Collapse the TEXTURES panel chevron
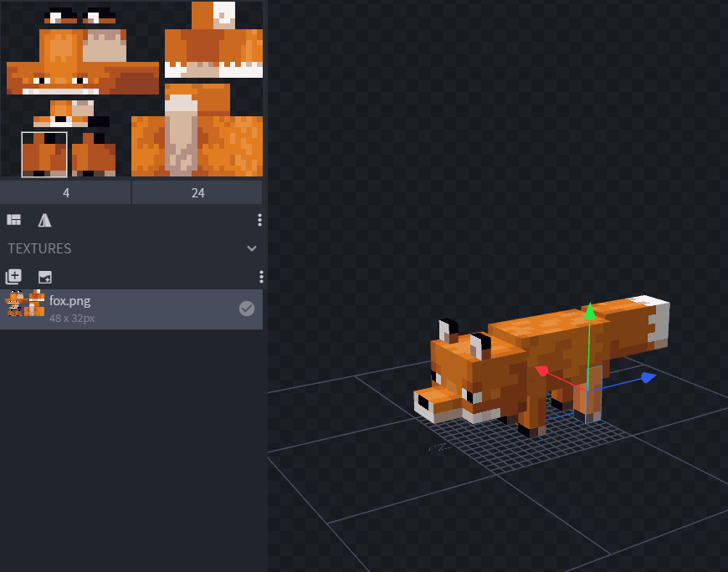The height and width of the screenshot is (572, 728). click(x=252, y=248)
